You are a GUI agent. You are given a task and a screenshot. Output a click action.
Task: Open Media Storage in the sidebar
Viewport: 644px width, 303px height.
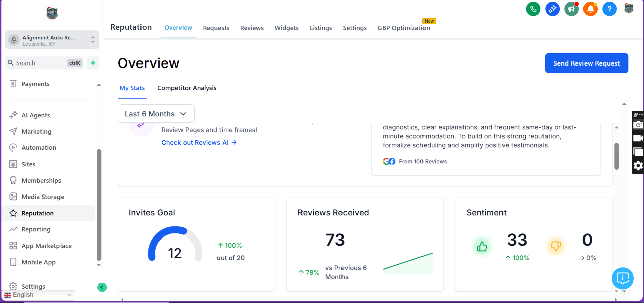tap(43, 197)
